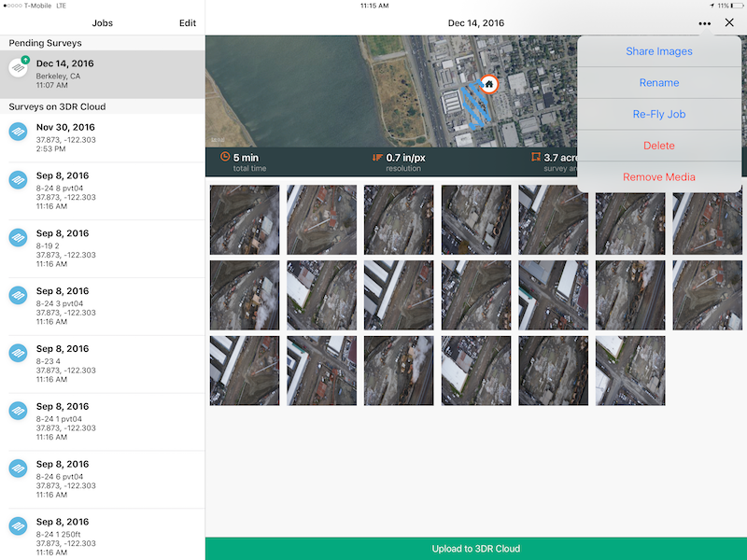Tap the Edit button in Jobs header
Screen dimensions: 747x560
pyautogui.click(x=188, y=22)
